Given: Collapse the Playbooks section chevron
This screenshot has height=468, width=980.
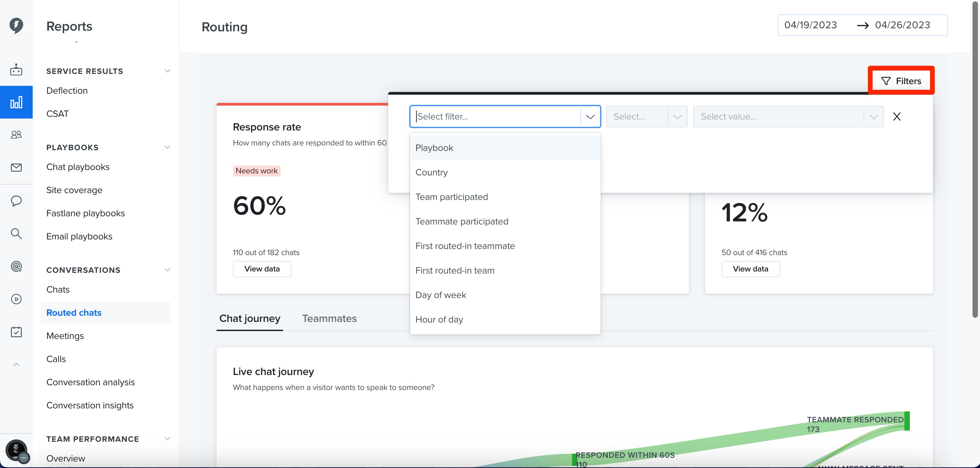Looking at the screenshot, I should [x=167, y=147].
